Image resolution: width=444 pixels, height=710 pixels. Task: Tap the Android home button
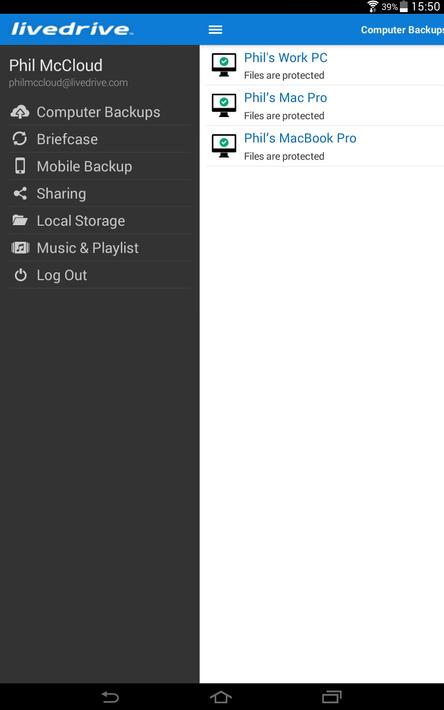[221, 696]
